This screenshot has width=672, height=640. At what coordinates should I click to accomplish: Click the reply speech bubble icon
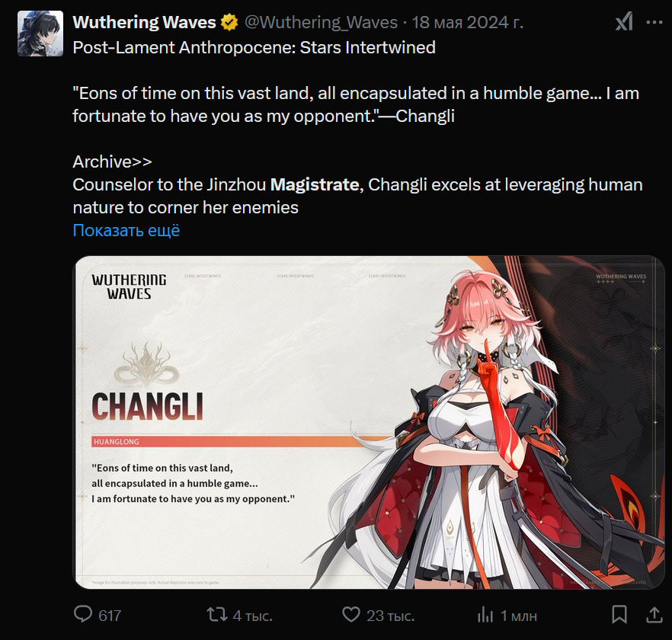83,614
